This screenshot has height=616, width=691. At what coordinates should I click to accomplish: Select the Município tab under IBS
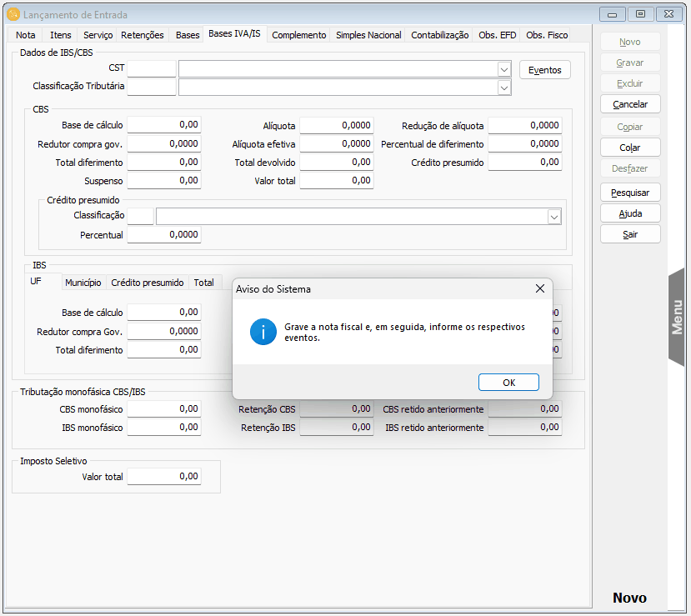click(x=83, y=283)
